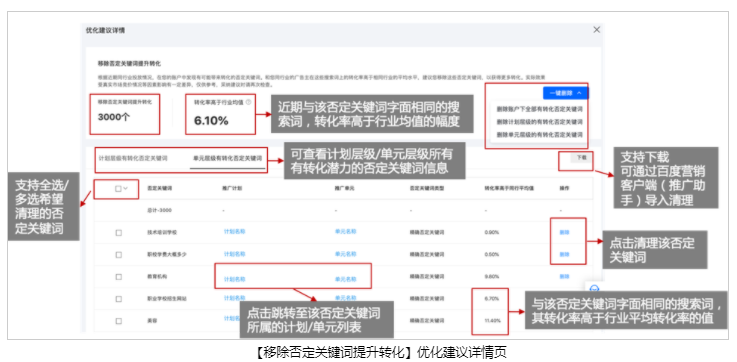Choose 删除计划层级的有转化否定关键词

coord(540,122)
